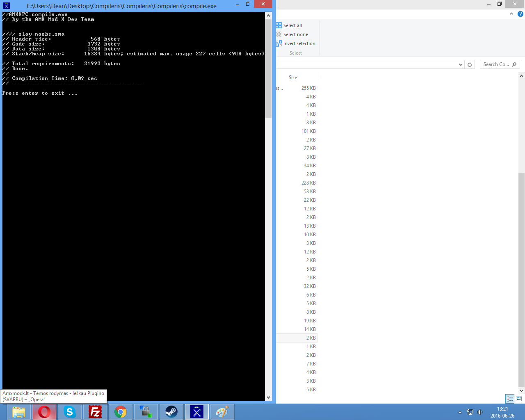Open the taskbar clock showing 13:21
The width and height of the screenshot is (525, 420).
click(502, 412)
